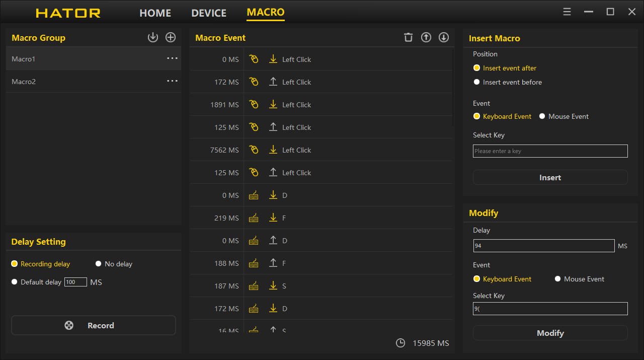Click the Insert button

point(550,177)
